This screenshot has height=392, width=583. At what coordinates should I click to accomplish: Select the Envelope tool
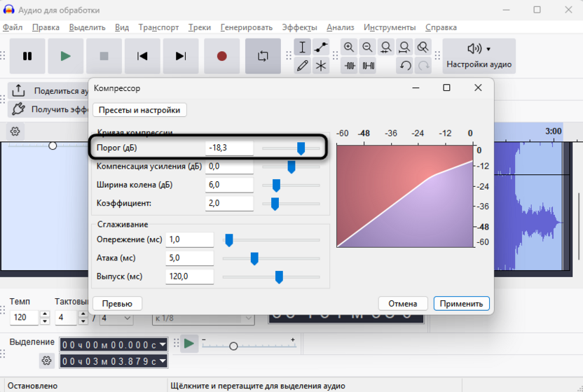point(321,47)
